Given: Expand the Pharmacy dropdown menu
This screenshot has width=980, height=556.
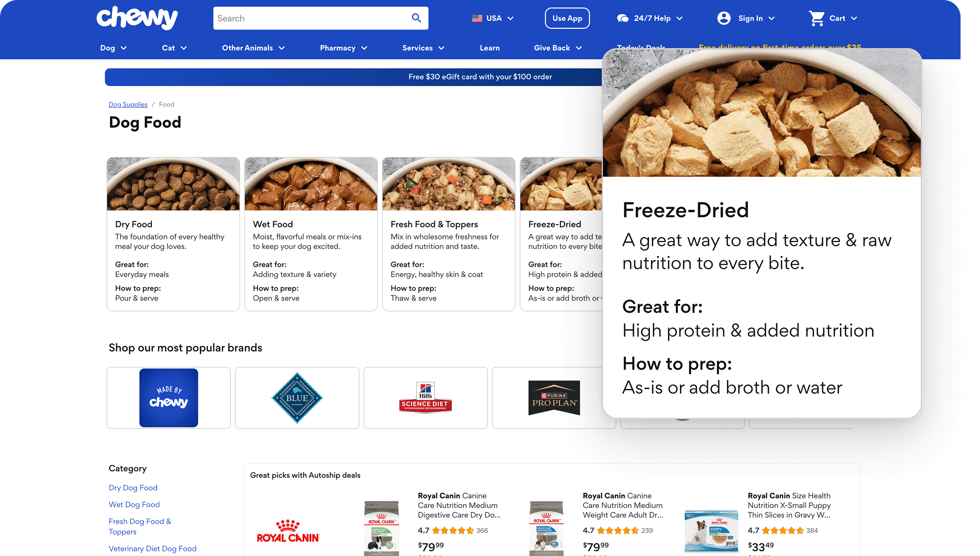Looking at the screenshot, I should click(x=343, y=48).
